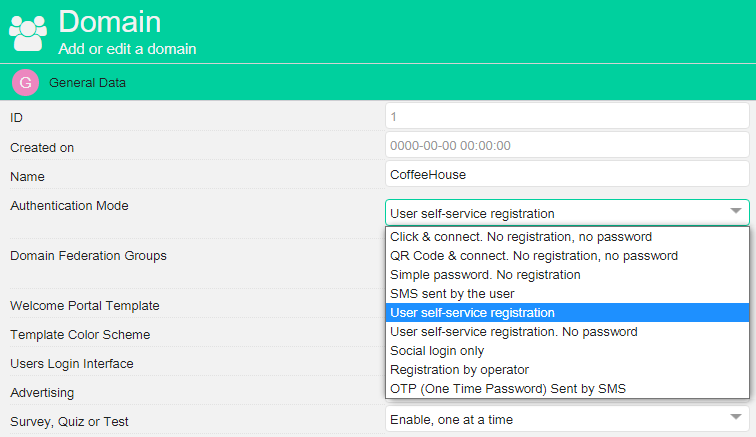Screen dimensions: 756x437
Task: Click the ID input field
Action: [566, 117]
